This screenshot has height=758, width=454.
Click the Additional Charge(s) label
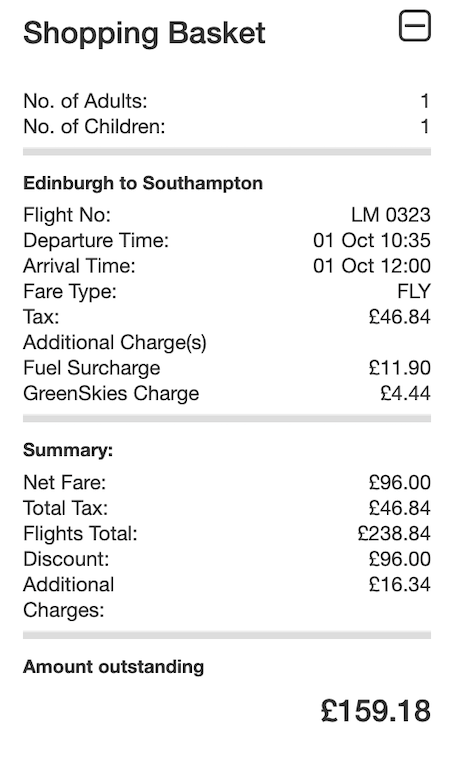(x=115, y=342)
